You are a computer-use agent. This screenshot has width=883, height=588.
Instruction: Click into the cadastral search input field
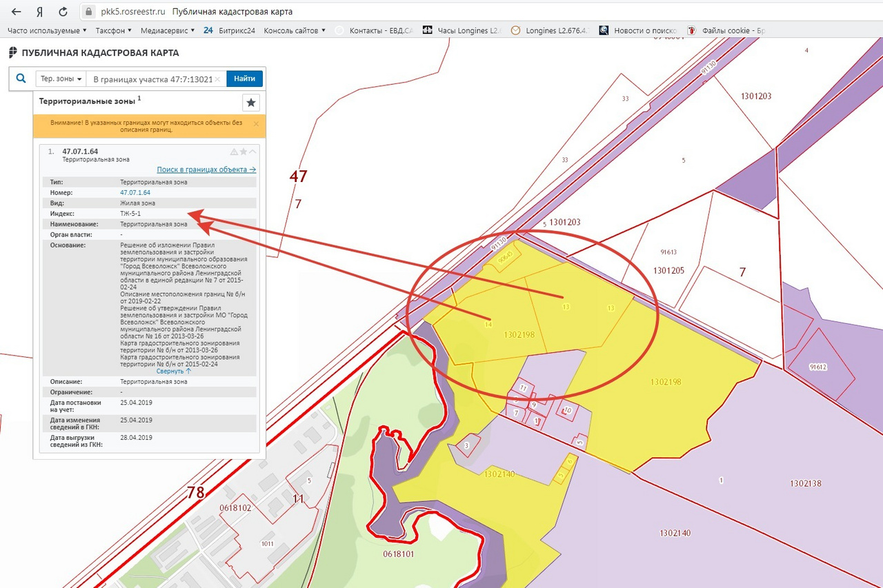pyautogui.click(x=152, y=79)
